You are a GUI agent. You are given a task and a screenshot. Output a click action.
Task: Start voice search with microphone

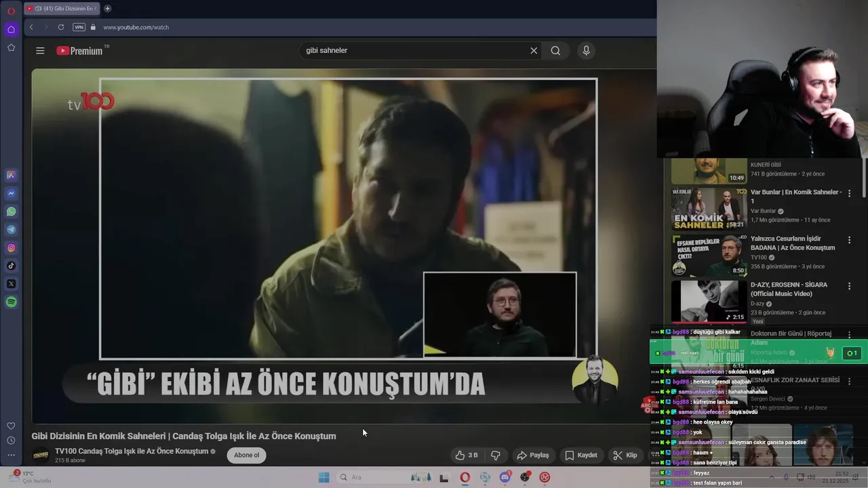[587, 50]
